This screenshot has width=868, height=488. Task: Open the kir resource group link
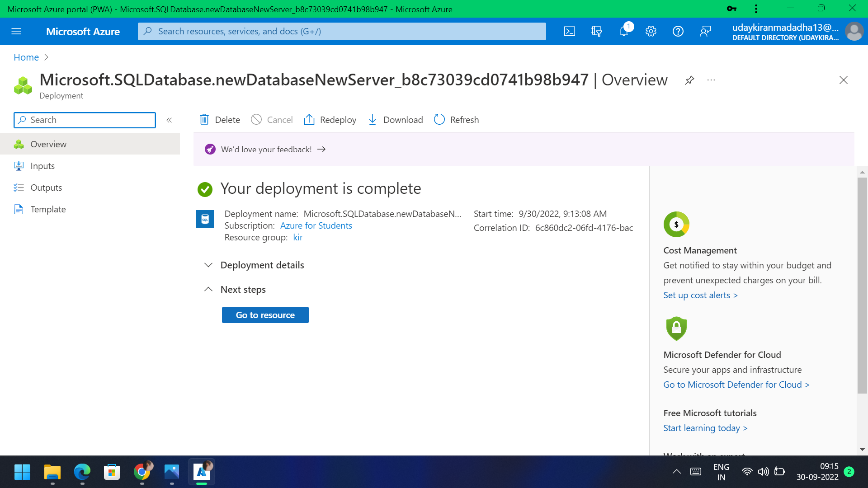pyautogui.click(x=298, y=237)
